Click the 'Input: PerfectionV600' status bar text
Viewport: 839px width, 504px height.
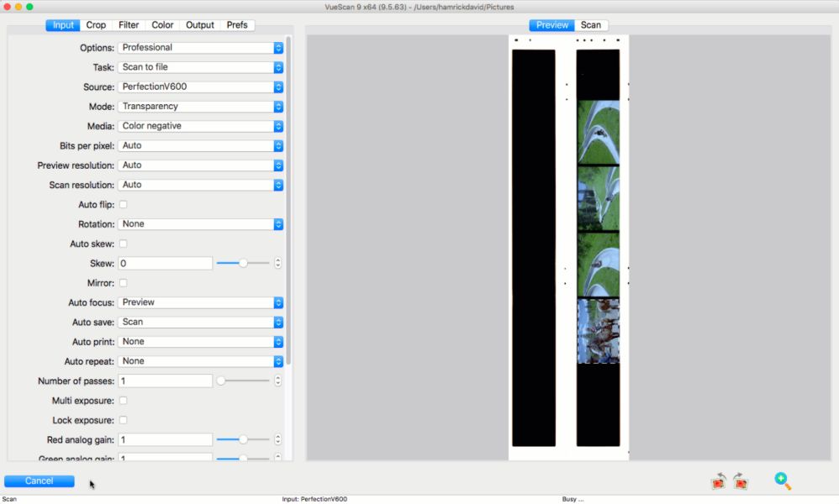[314, 499]
